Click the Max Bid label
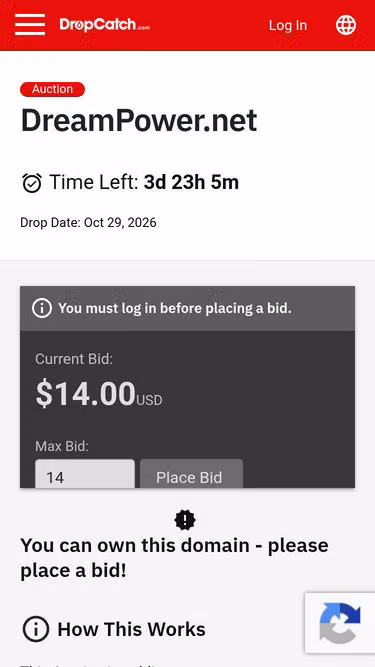The height and width of the screenshot is (667, 375). coord(62,446)
